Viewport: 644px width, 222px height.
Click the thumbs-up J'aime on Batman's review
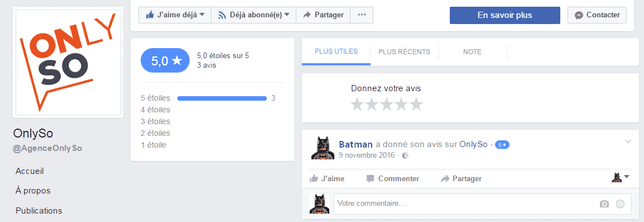[x=327, y=179]
